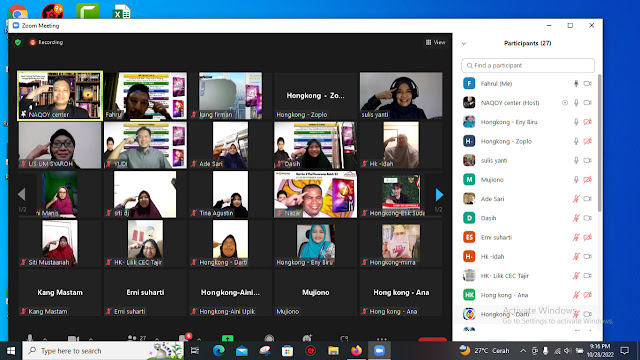Click microphone icon in Hongkong - Zoplo row

tap(576, 141)
